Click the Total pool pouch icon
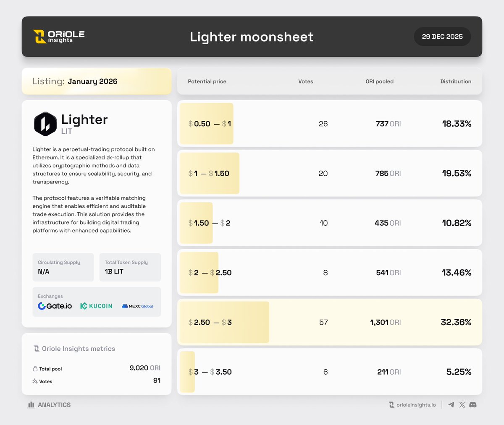 coord(34,369)
